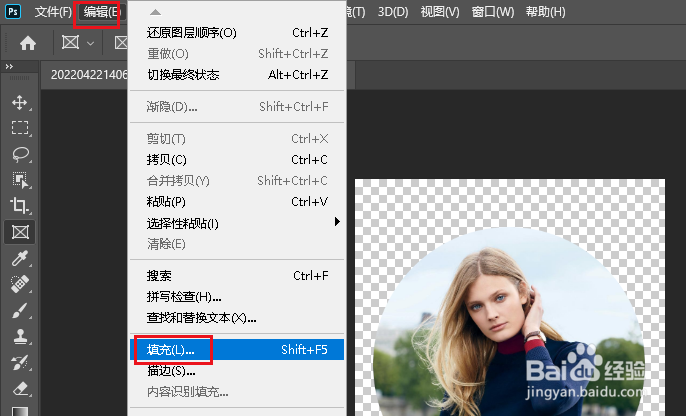Choose 选择性粘贴(I) menu item
Screen dimensions: 686x416
pos(237,223)
